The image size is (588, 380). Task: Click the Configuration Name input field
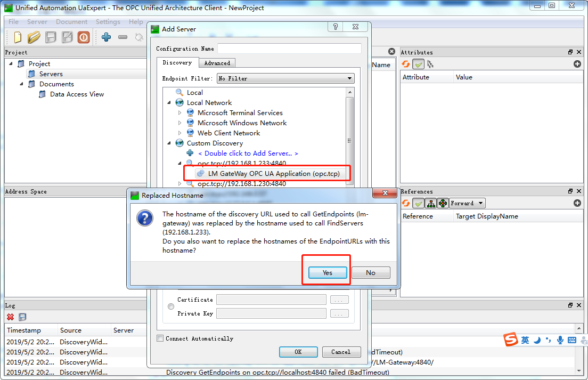(290, 48)
